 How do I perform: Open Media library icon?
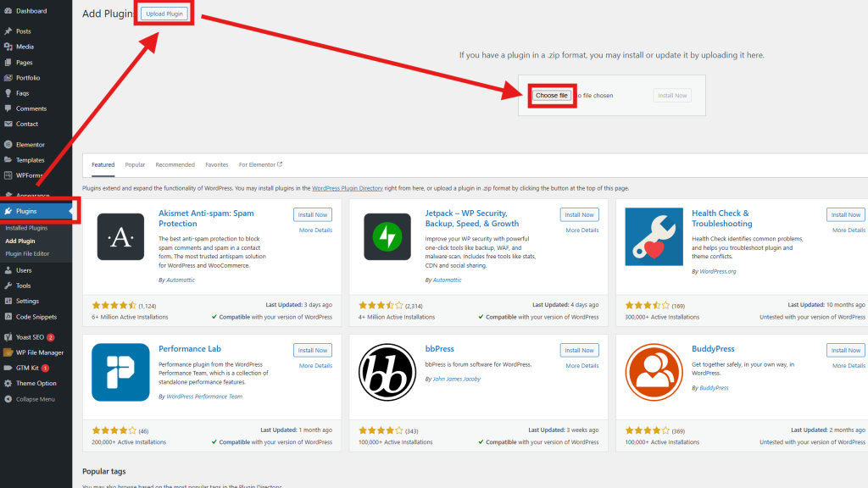[8, 47]
